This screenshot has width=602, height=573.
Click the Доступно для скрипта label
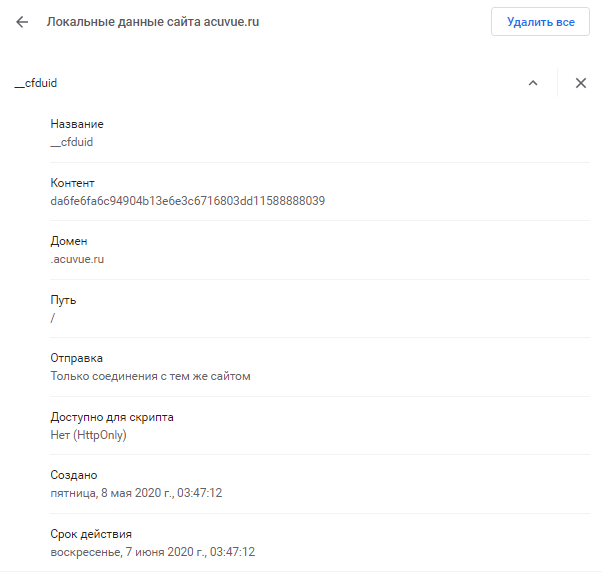tap(112, 417)
